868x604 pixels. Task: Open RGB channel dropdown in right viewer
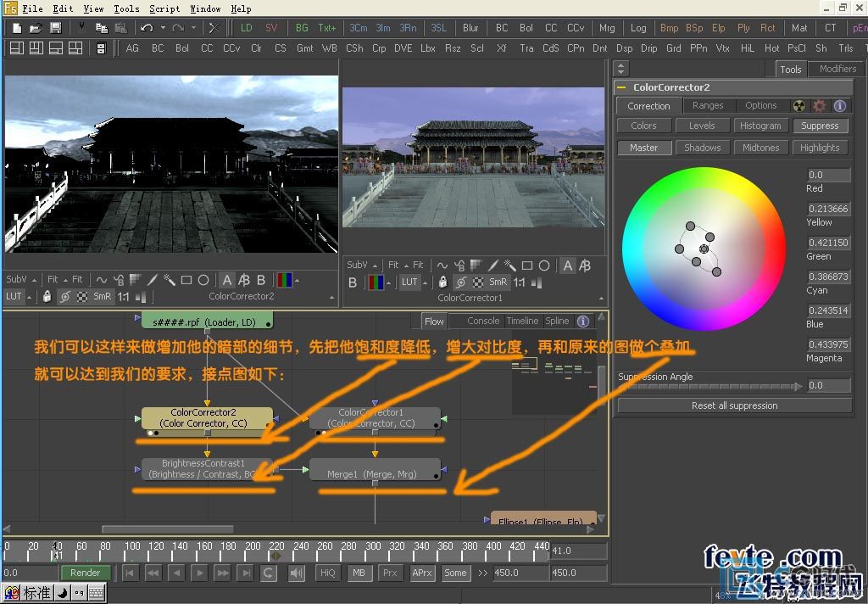(x=379, y=282)
